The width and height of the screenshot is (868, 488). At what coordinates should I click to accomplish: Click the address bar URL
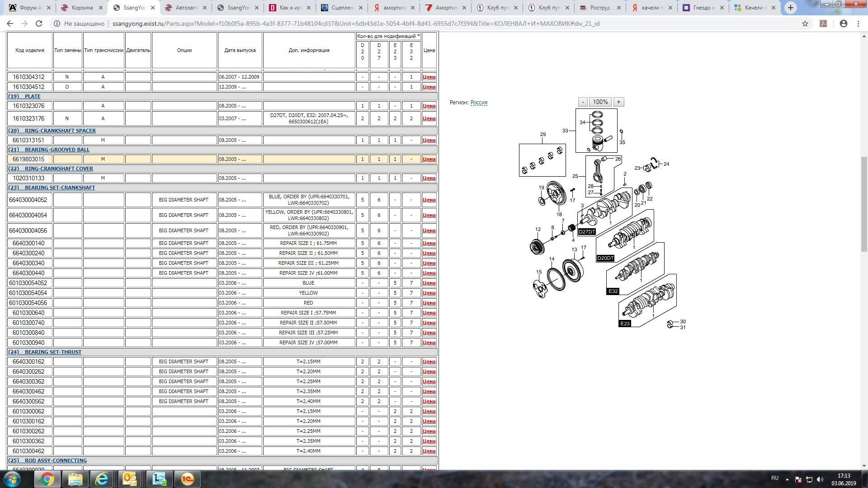(x=356, y=23)
